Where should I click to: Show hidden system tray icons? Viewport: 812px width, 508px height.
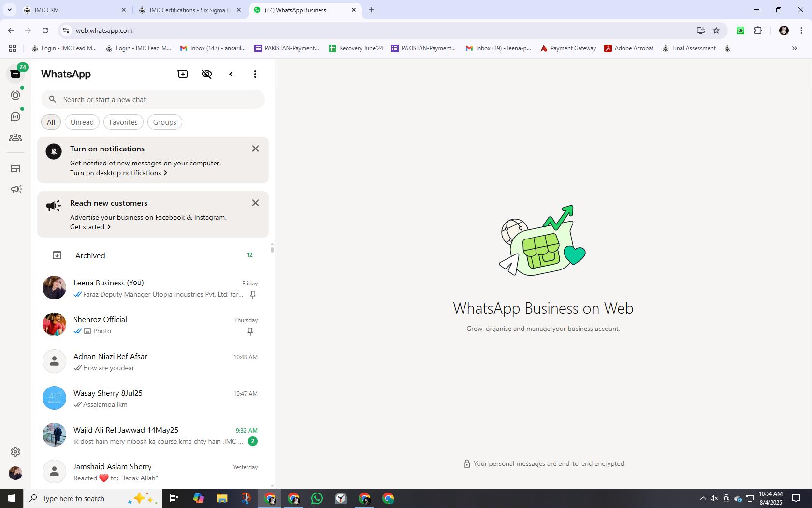tap(703, 498)
